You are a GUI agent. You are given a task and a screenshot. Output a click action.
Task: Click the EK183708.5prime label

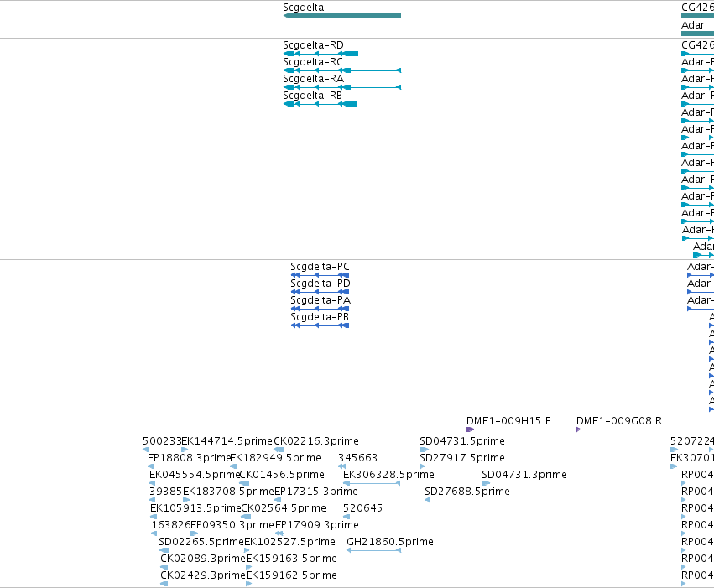tap(228, 492)
